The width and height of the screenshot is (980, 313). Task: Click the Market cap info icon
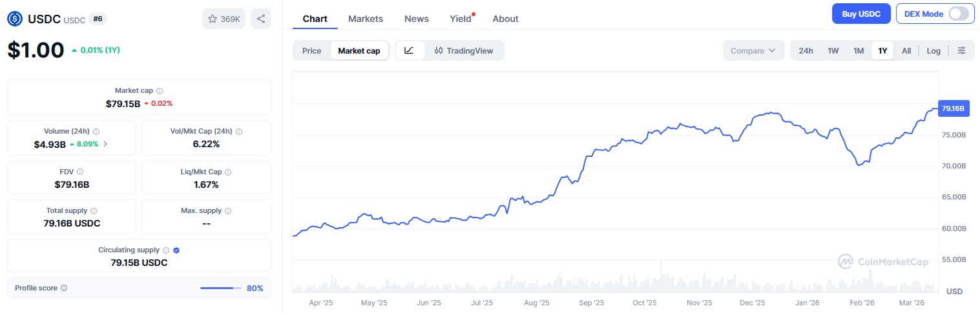coord(160,91)
